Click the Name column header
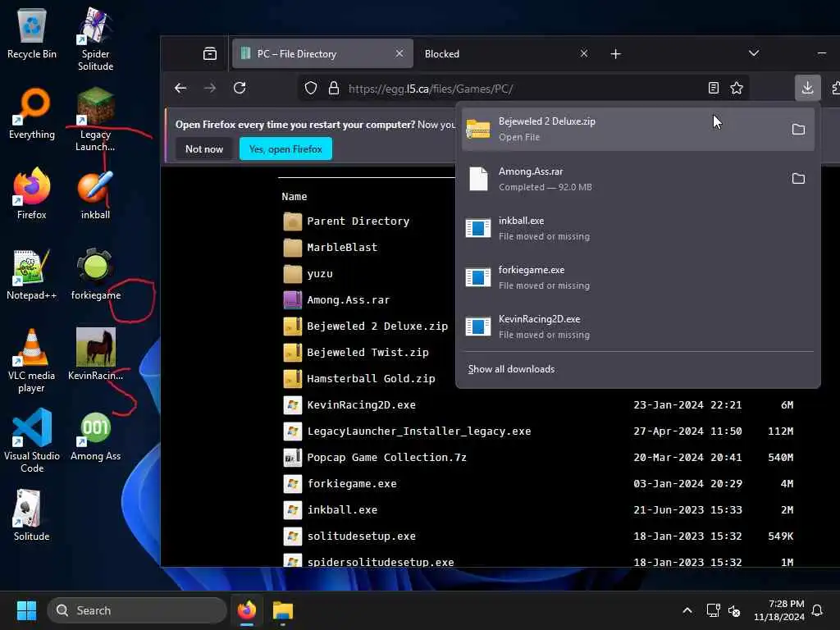 pos(294,197)
